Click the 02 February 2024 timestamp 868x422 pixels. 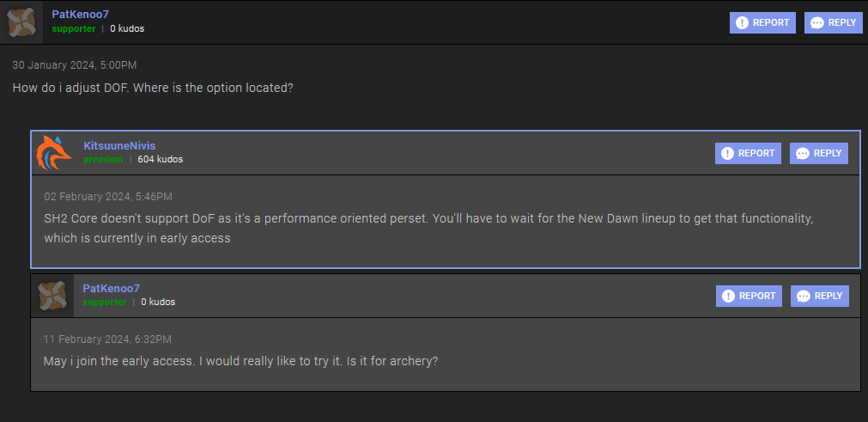pos(108,197)
